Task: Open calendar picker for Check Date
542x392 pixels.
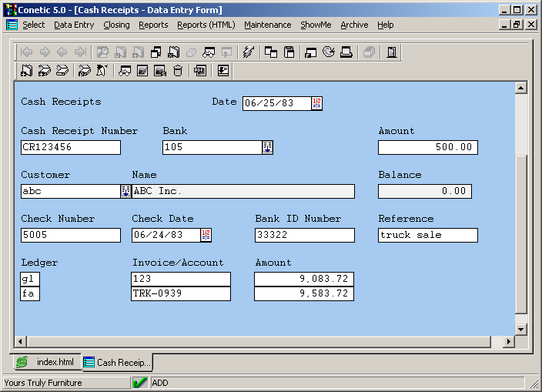Action: [x=206, y=235]
